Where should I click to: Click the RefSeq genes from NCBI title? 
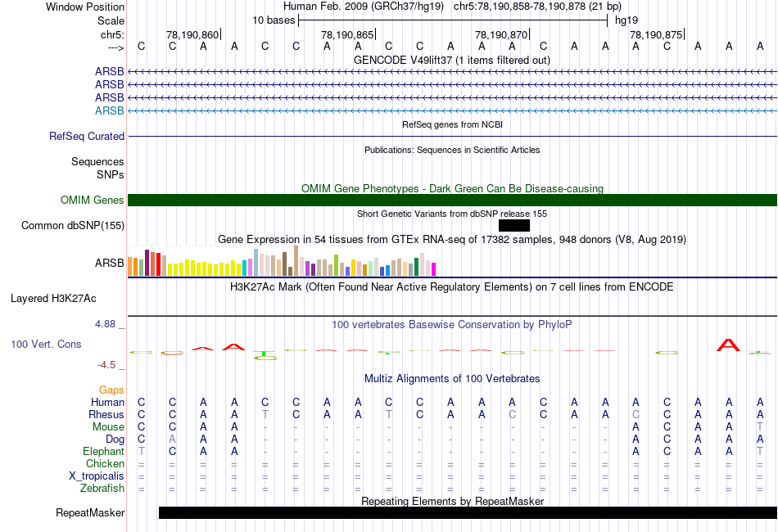[452, 124]
